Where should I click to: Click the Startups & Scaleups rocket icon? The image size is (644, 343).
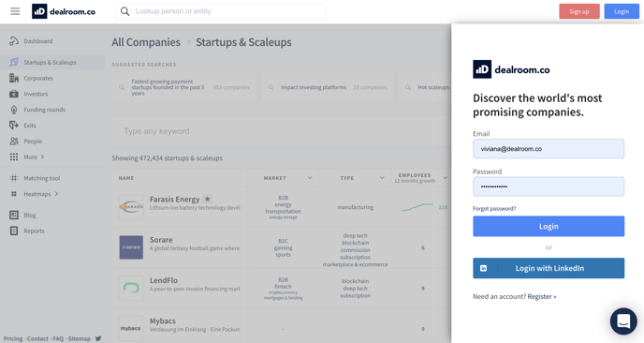(14, 62)
